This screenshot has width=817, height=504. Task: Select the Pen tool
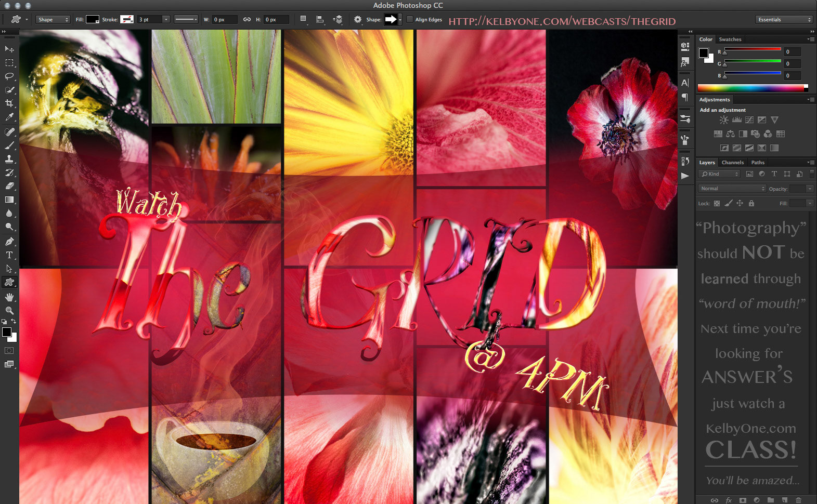click(9, 242)
